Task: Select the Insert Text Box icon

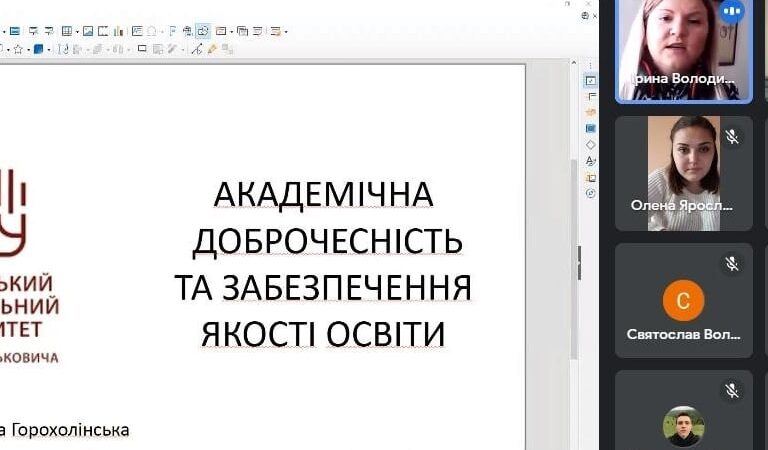Action: [x=137, y=31]
